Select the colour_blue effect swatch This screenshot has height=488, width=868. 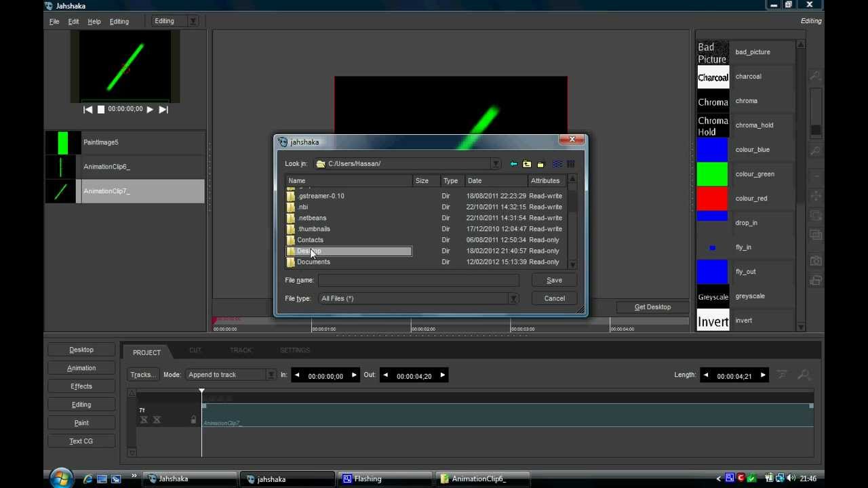(x=713, y=149)
